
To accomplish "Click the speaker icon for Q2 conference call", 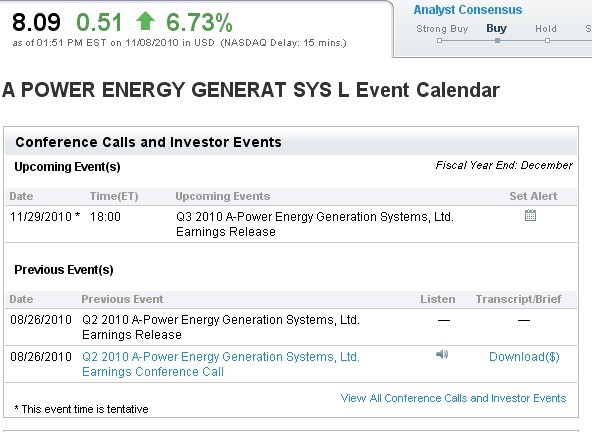I will click(442, 354).
